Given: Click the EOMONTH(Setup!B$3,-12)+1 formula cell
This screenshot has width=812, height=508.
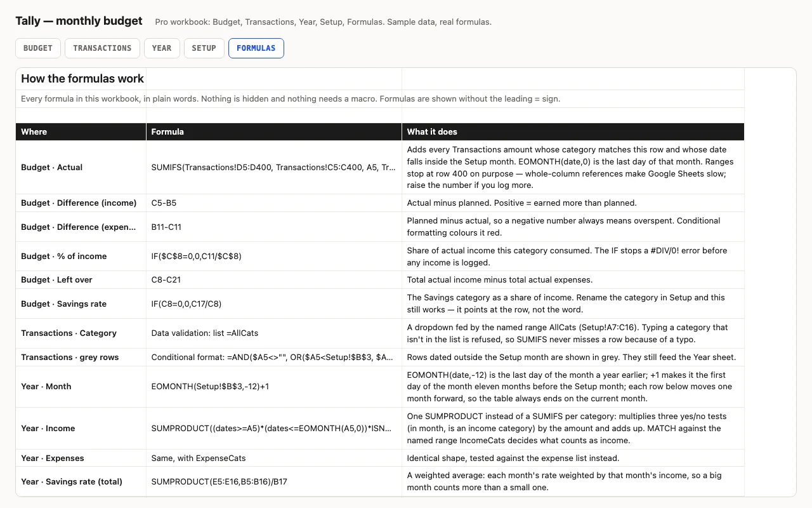Looking at the screenshot, I should click(274, 387).
